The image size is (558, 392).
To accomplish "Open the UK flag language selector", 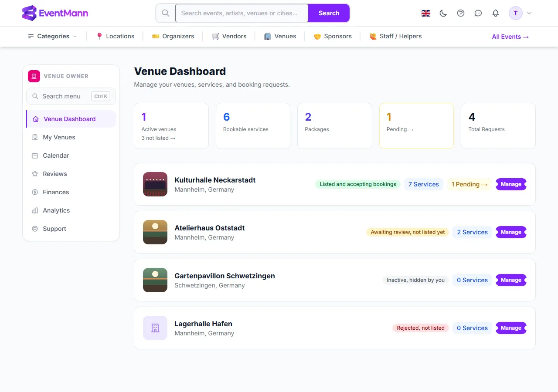I will pos(426,13).
